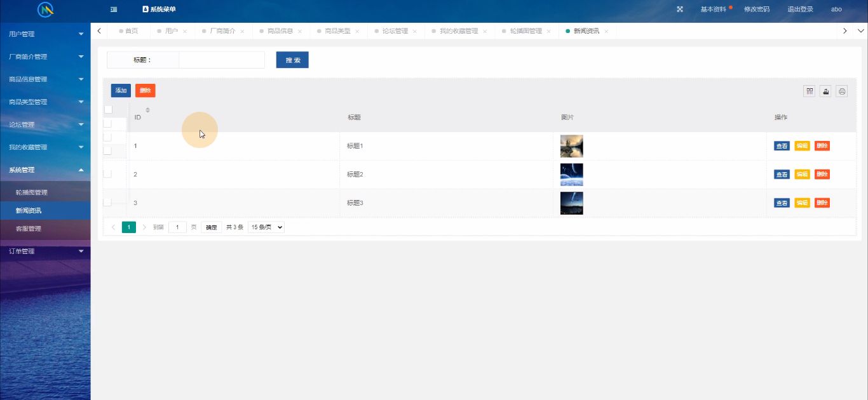Switch to the 我的收藏管理 tab

pos(459,31)
